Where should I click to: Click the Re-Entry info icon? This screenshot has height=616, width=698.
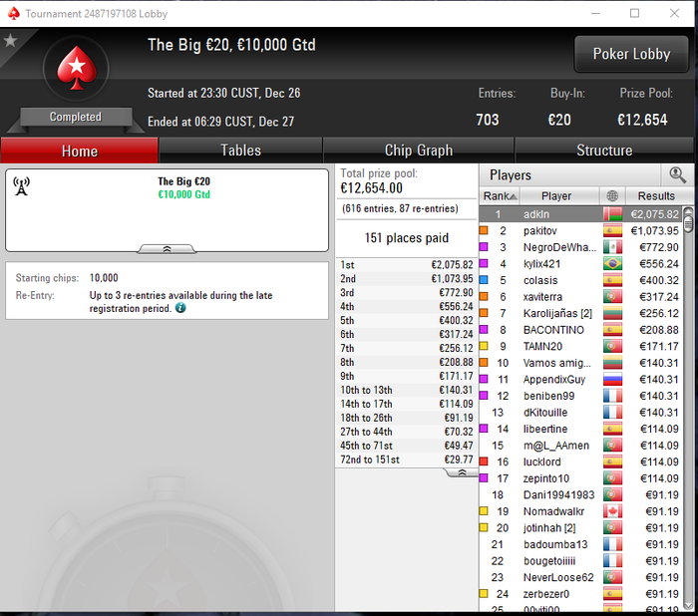point(180,308)
